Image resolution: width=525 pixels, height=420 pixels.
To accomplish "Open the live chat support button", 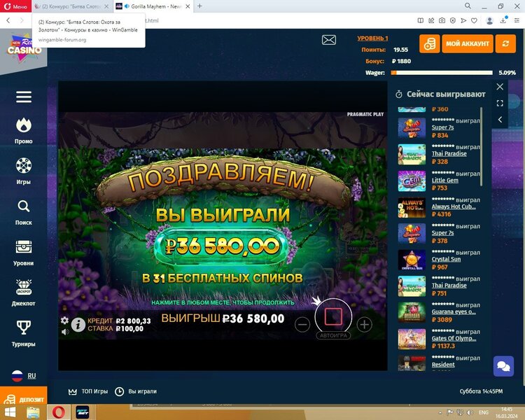I will [503, 366].
